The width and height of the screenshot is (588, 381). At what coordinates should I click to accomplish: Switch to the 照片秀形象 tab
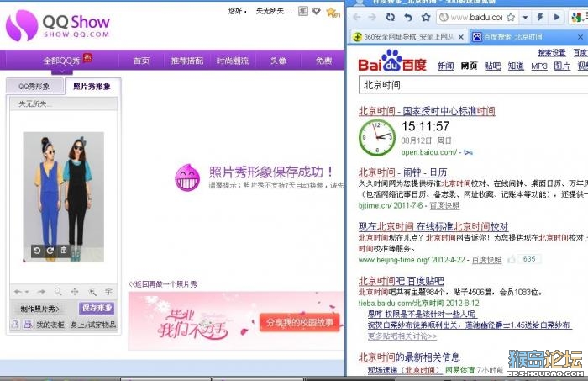[92, 87]
